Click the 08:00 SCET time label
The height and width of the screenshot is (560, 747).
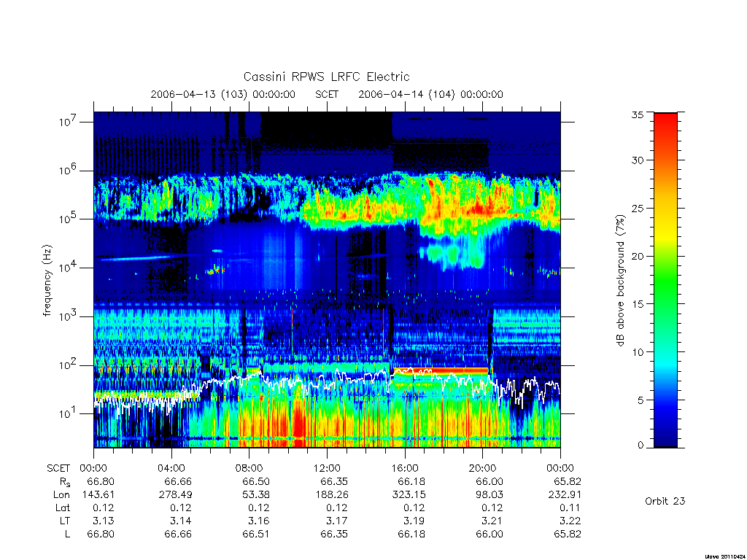pyautogui.click(x=249, y=468)
